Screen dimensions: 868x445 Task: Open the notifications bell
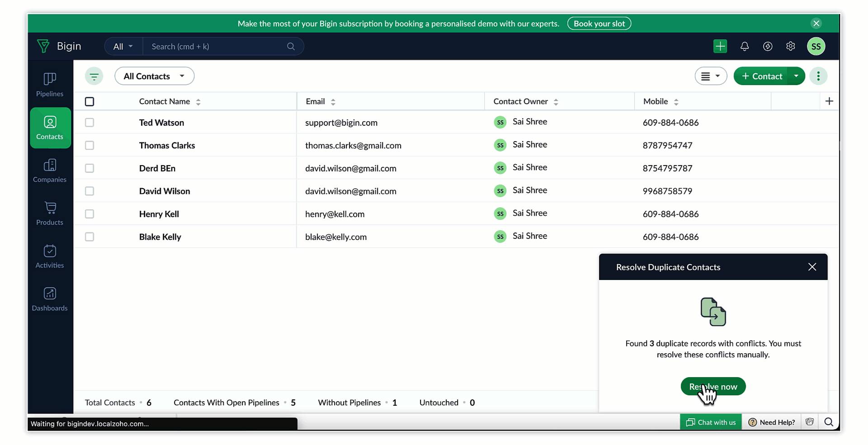tap(745, 46)
